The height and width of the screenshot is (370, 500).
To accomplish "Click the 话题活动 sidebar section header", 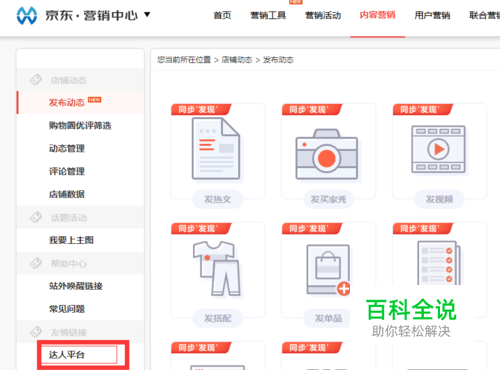I will coord(80,217).
